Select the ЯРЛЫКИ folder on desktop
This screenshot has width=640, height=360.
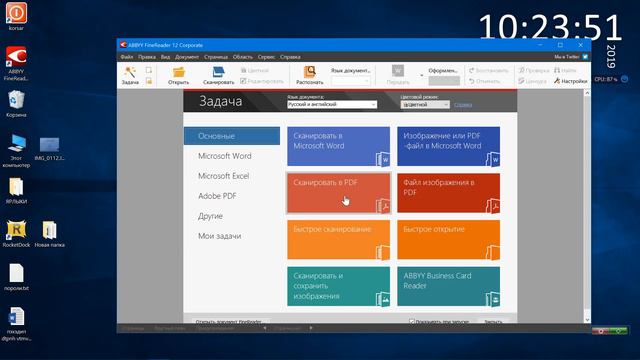[x=16, y=191]
